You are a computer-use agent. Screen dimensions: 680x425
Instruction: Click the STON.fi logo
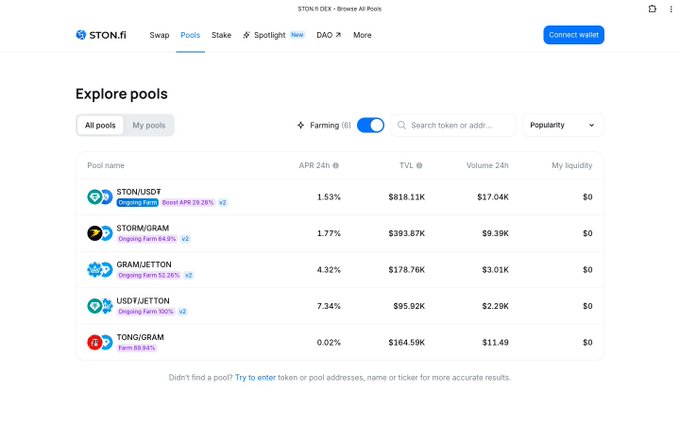click(101, 35)
